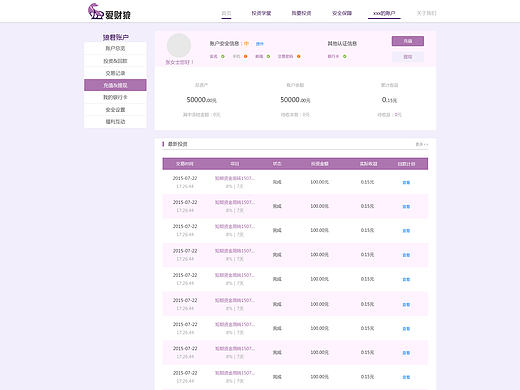This screenshot has width=520, height=390.
Task: Select 福利互动 in the sidebar
Action: [x=115, y=122]
